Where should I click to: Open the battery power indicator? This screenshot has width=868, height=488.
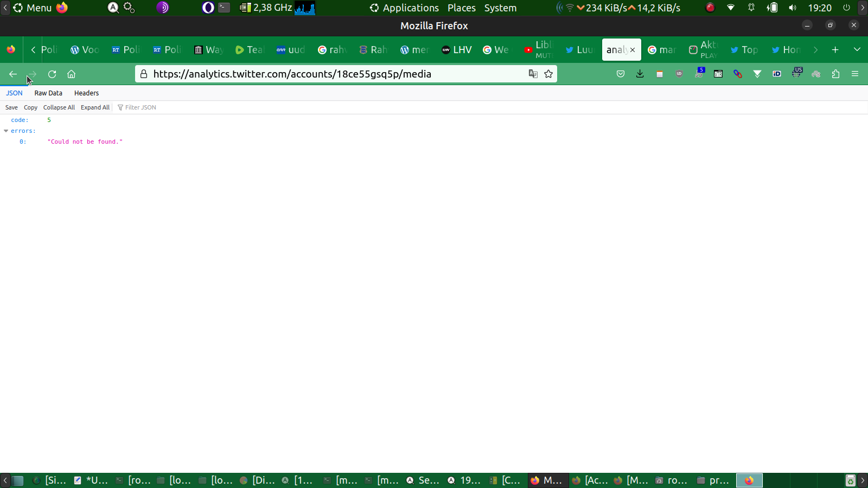(x=772, y=8)
